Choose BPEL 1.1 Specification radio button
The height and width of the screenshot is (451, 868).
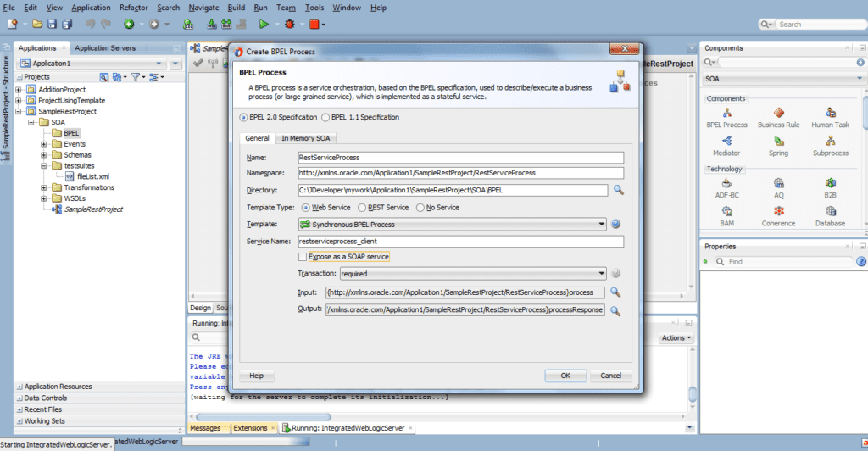pyautogui.click(x=325, y=117)
